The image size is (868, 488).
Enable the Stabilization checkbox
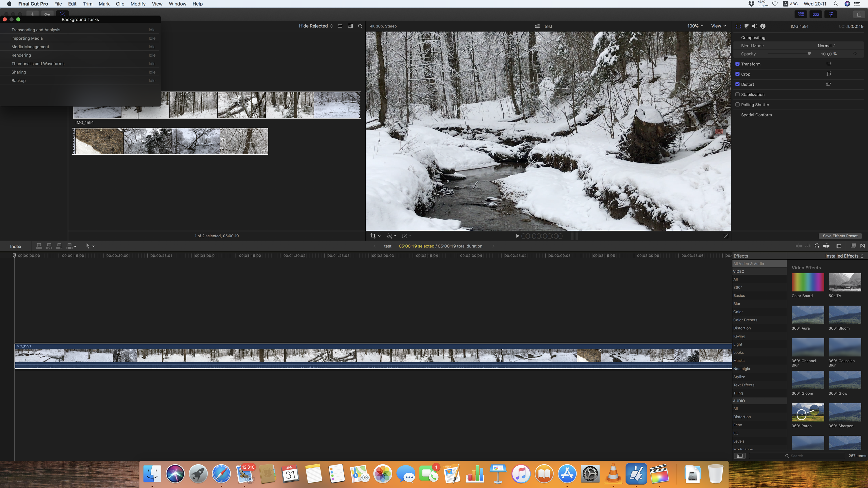(737, 94)
